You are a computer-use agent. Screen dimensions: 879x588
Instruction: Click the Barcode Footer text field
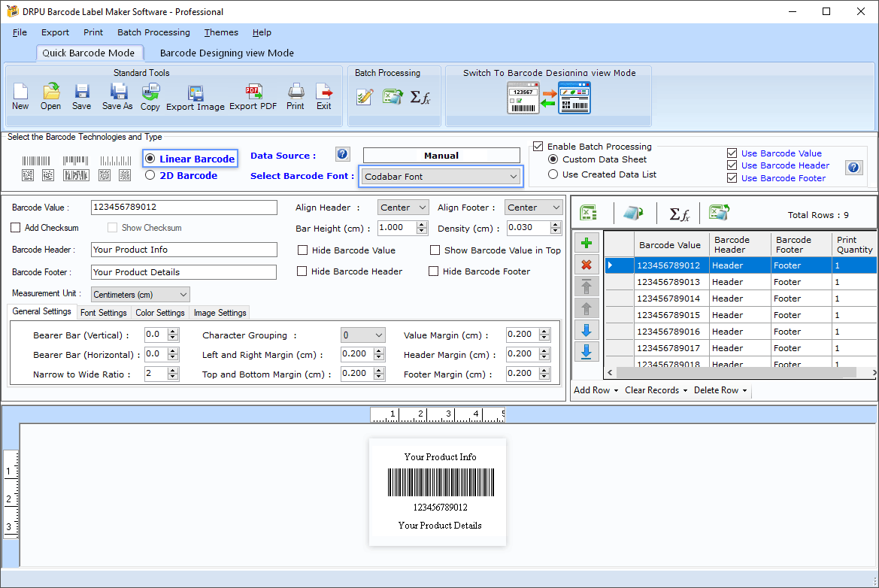(184, 272)
